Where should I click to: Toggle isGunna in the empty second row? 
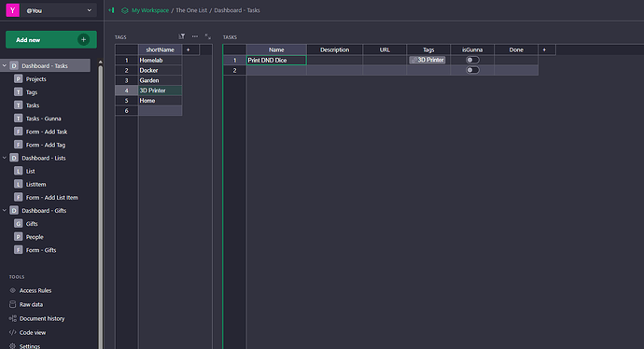pos(472,70)
